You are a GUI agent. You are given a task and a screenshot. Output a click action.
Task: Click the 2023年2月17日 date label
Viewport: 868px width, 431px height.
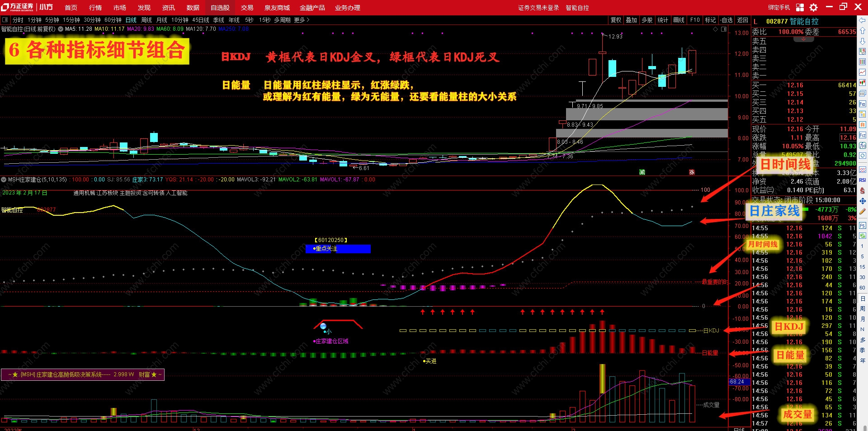(x=25, y=193)
